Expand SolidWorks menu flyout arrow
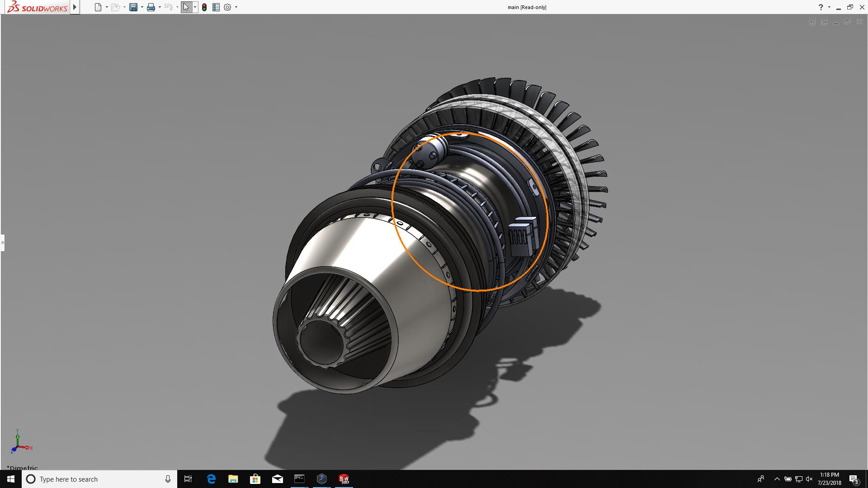868x488 pixels. coord(75,7)
